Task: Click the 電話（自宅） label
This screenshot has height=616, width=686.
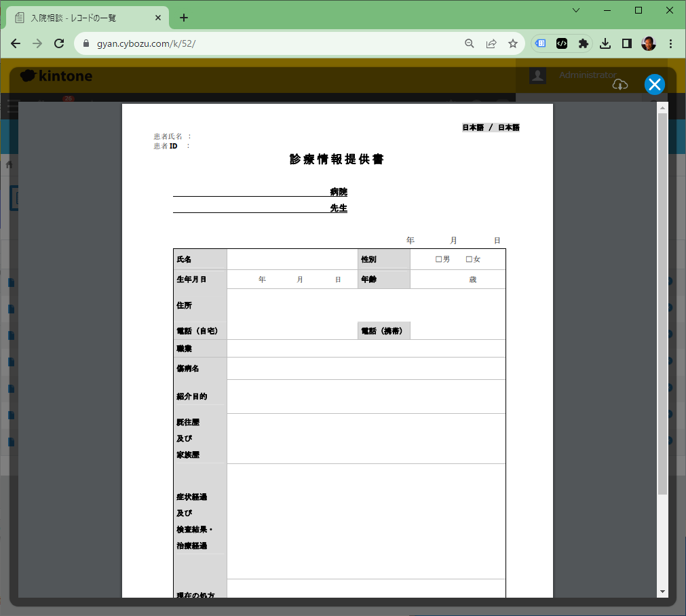Action: tap(197, 331)
